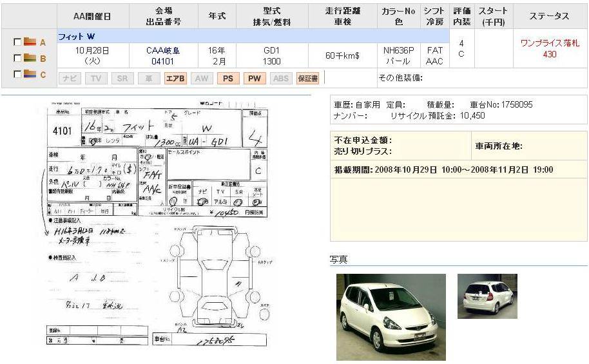Image resolution: width=589 pixels, height=364 pixels.
Task: Click the 会場 出品番号 column header
Action: tap(164, 16)
